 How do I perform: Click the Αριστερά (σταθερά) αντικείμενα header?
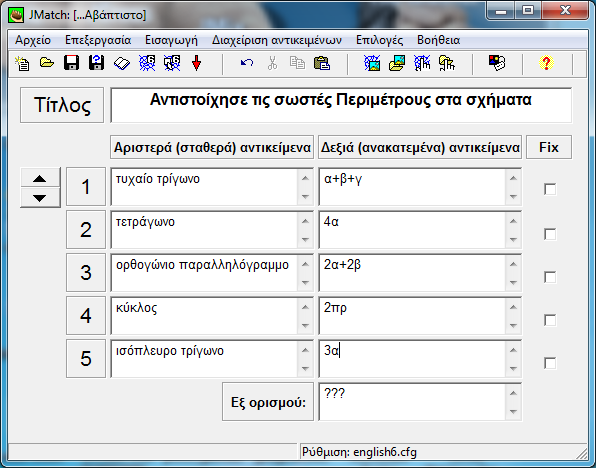[212, 147]
